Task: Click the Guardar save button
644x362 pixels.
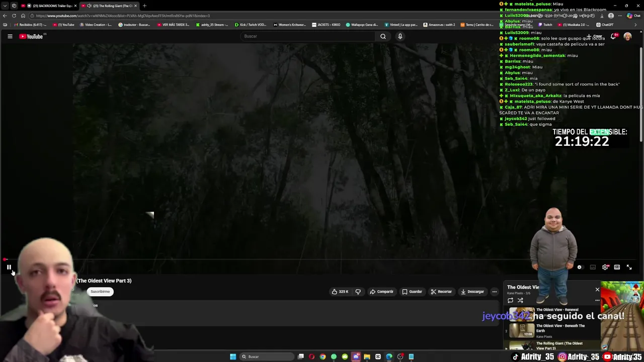Action: [412, 292]
